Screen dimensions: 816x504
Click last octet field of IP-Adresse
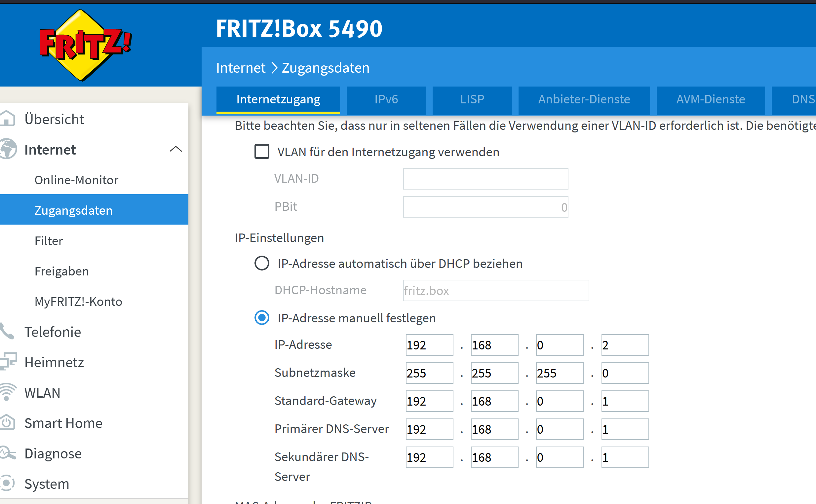click(625, 345)
